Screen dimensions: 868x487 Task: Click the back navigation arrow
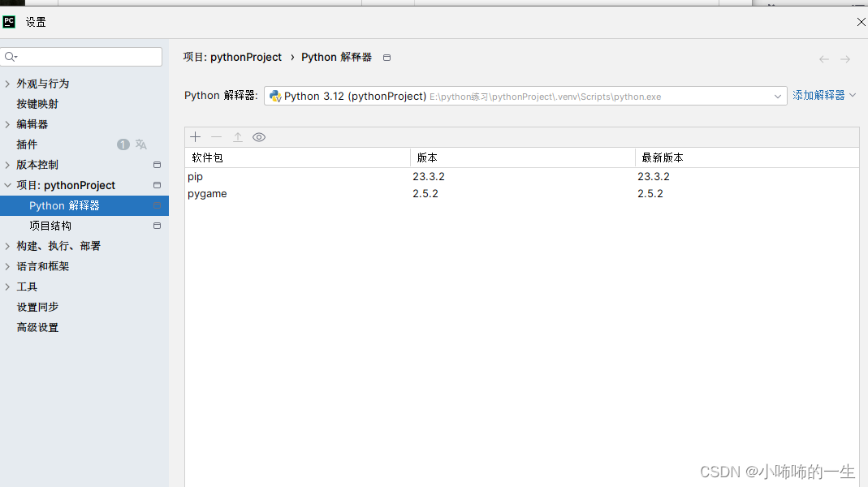pos(823,58)
